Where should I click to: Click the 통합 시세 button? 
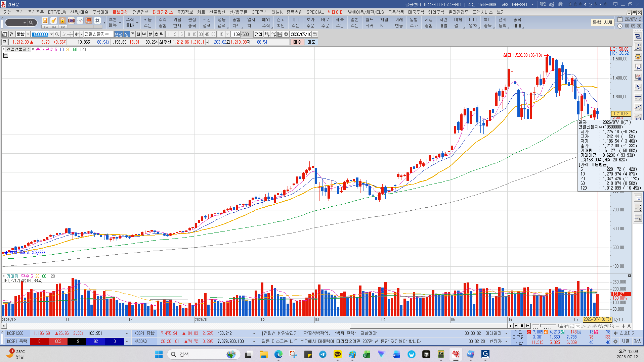coord(602,22)
